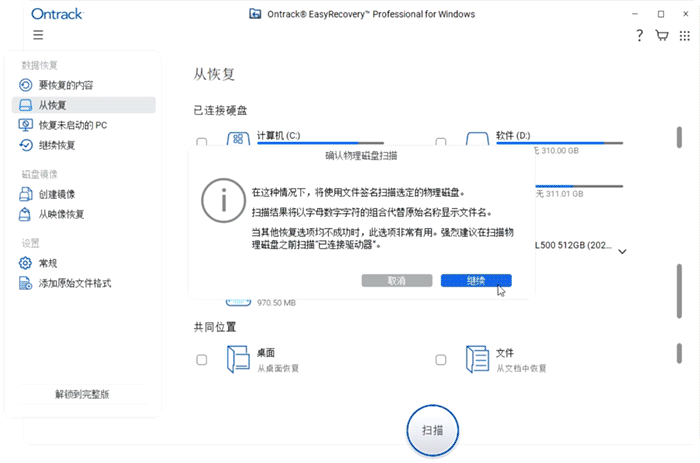Select 从恢复 in sidebar
This screenshot has width=700, height=463.
pyautogui.click(x=83, y=105)
